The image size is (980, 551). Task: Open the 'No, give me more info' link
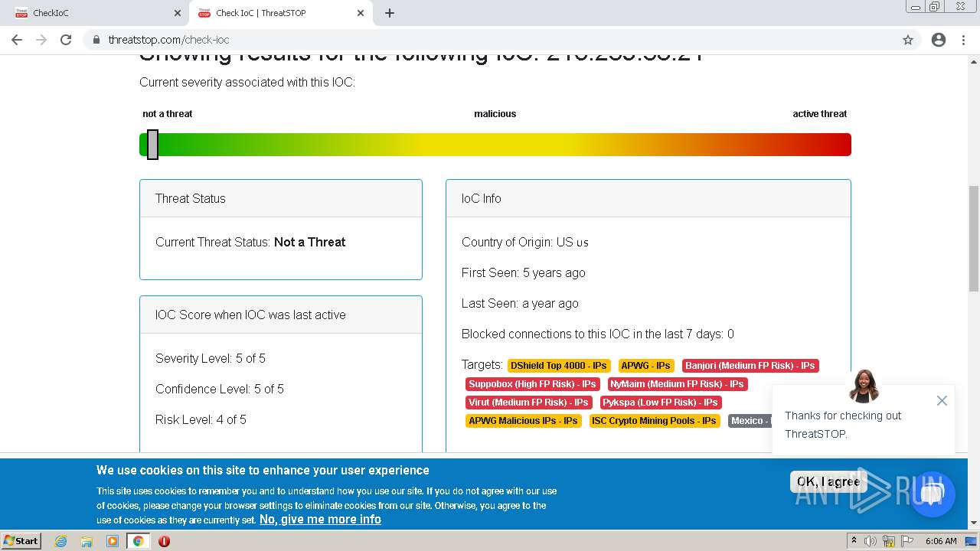point(320,519)
